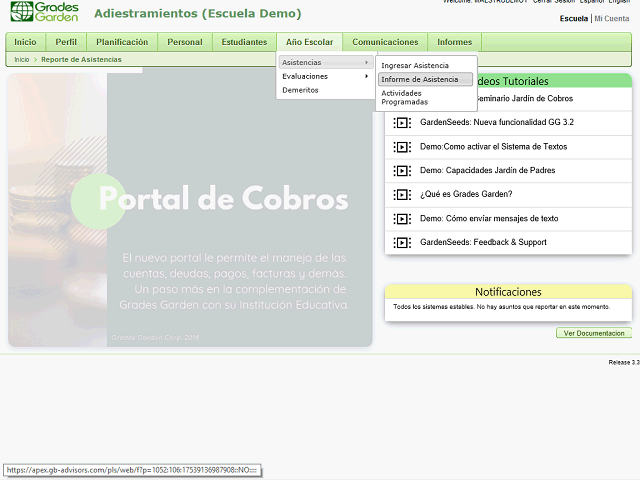Switch to the Escuela view link
640x480 pixels.
pyautogui.click(x=573, y=18)
